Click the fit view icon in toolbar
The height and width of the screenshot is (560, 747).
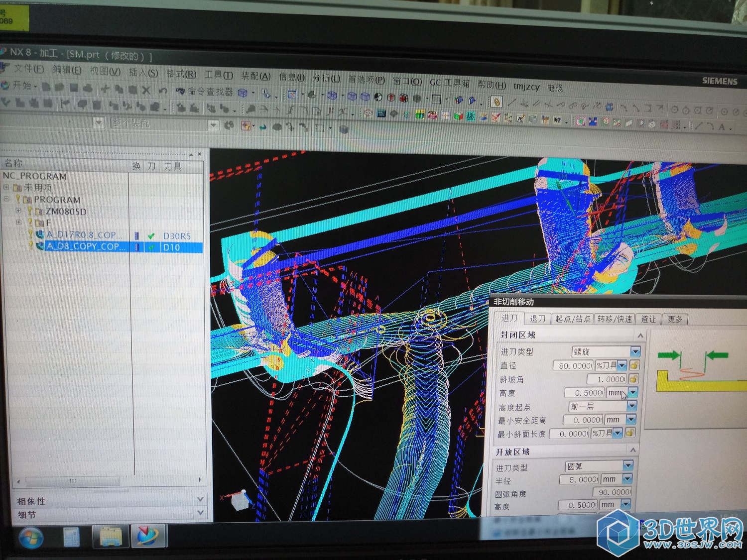pyautogui.click(x=292, y=94)
